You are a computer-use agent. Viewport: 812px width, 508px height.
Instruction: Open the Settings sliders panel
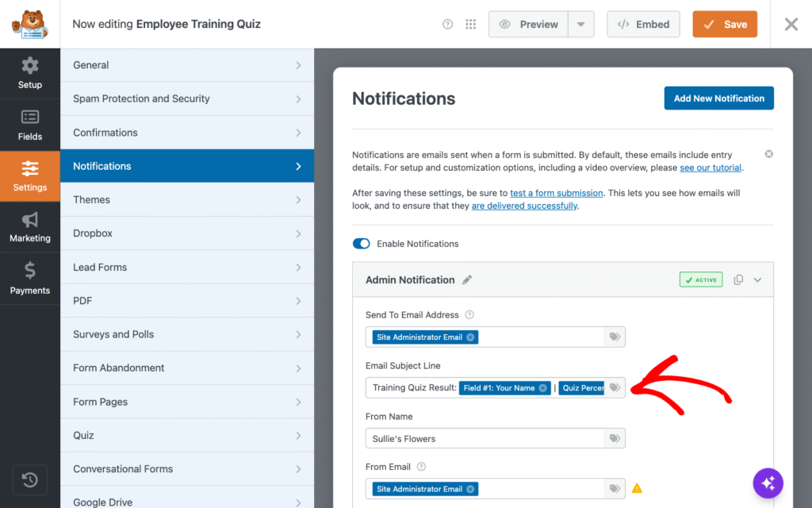[30, 176]
